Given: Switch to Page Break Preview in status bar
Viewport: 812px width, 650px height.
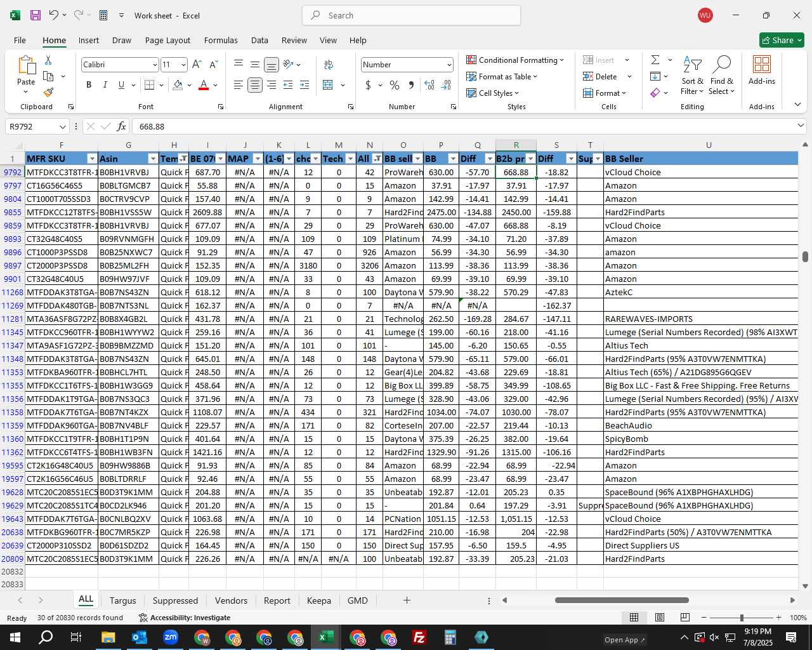Looking at the screenshot, I should pyautogui.click(x=685, y=618).
